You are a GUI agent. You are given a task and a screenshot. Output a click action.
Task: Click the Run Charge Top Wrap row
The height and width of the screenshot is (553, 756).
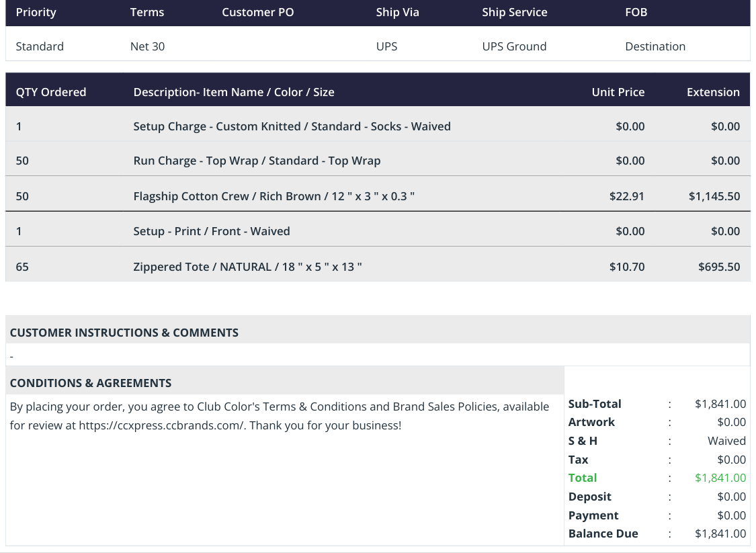[378, 161]
